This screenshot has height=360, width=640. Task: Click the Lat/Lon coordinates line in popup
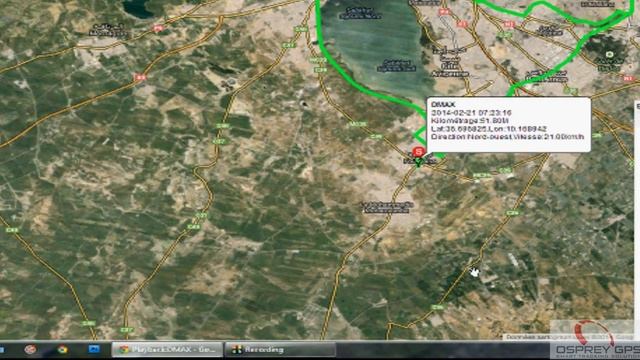(489, 129)
